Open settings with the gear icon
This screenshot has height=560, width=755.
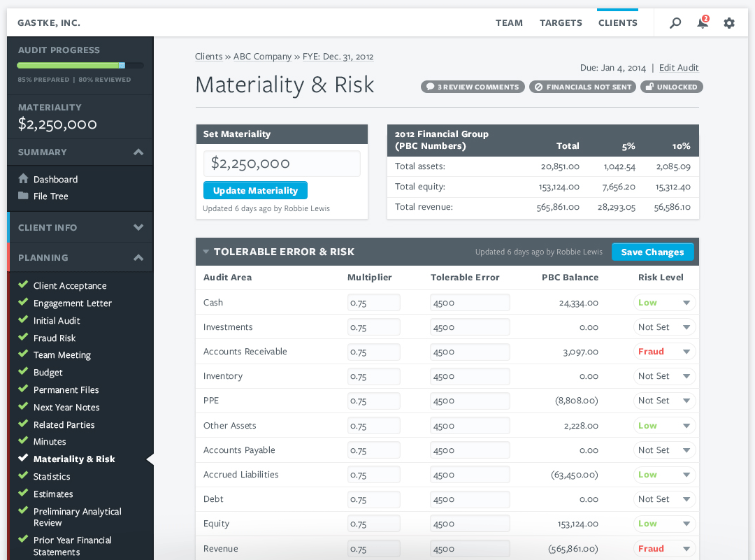[x=729, y=22]
